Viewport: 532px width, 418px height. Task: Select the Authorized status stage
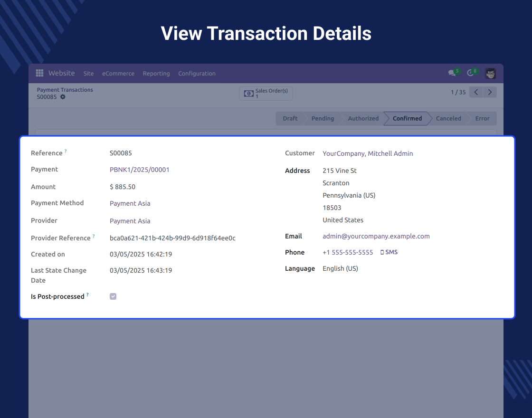point(363,118)
